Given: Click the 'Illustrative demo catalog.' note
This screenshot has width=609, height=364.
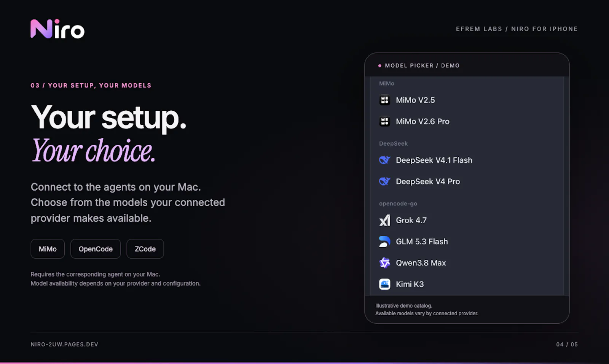Looking at the screenshot, I should [x=403, y=306].
